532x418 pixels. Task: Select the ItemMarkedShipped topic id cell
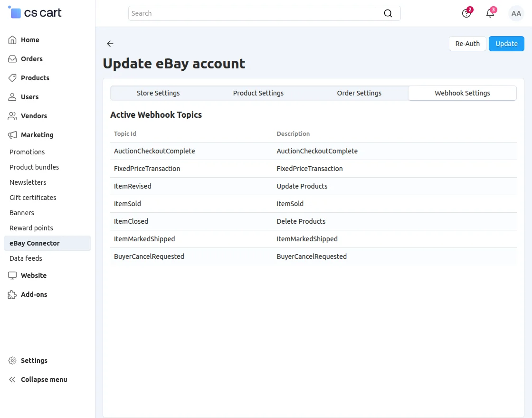pos(144,239)
